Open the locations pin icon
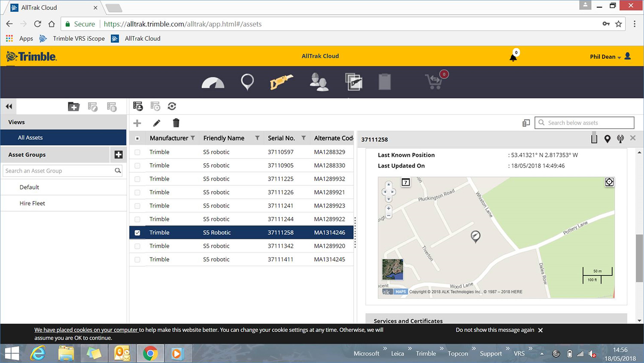Screen dimensions: 644x363 247,82
